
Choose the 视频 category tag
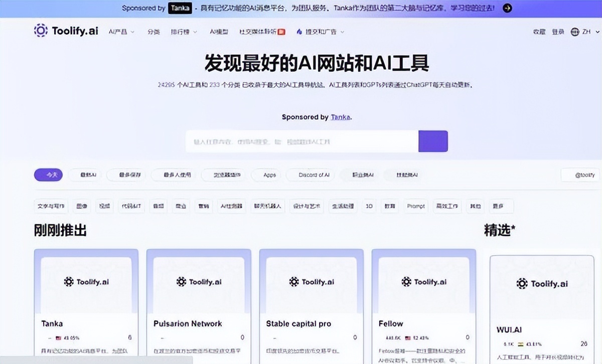(x=104, y=206)
